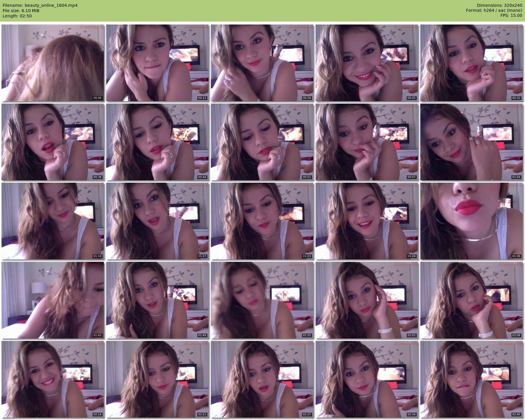525x420 pixels.
Task: Select the 'FPS: 15.00' text
Action: pos(511,15)
